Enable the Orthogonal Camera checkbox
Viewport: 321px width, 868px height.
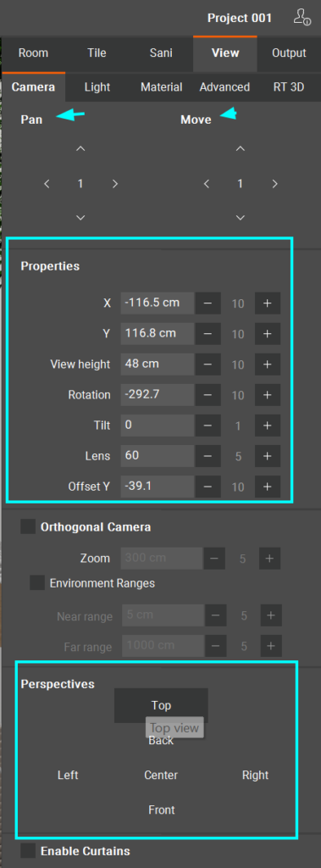[x=28, y=527]
